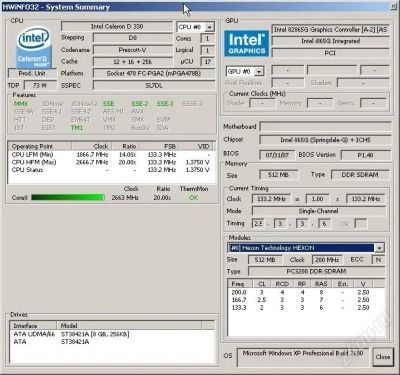This screenshot has width=400, height=375.
Task: Click the BIOS Version P1.40 field
Action: pos(366,155)
